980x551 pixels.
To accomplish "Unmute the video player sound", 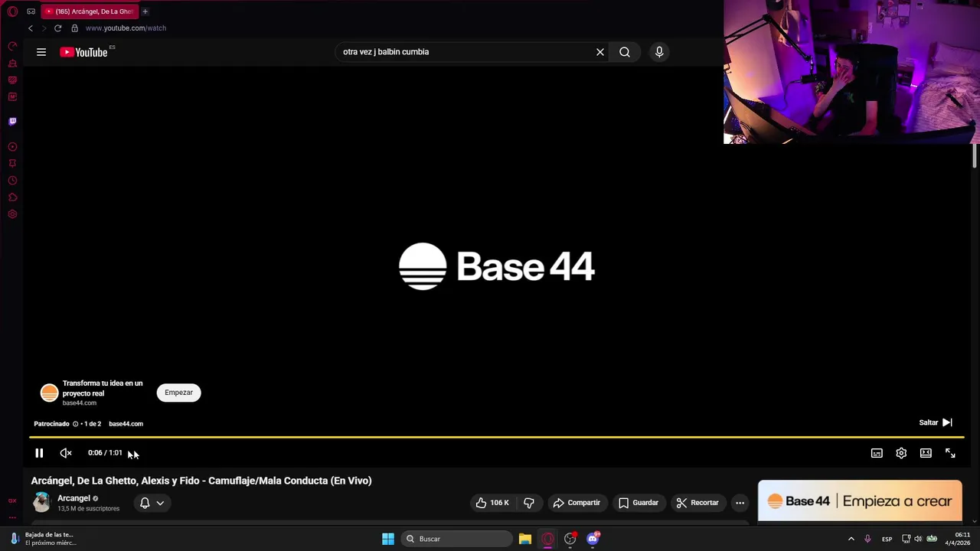I will click(x=66, y=453).
